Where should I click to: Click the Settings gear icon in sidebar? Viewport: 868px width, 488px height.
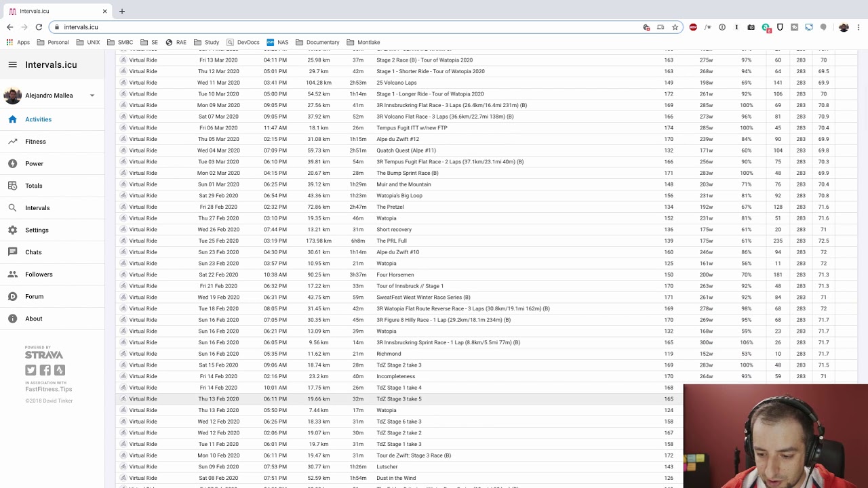tap(12, 230)
